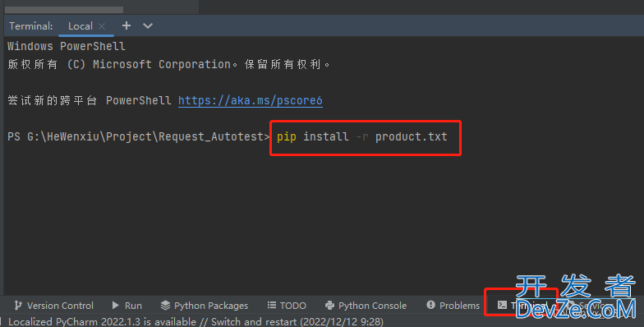
Task: Open the Python Packages tool window
Action: (204, 306)
